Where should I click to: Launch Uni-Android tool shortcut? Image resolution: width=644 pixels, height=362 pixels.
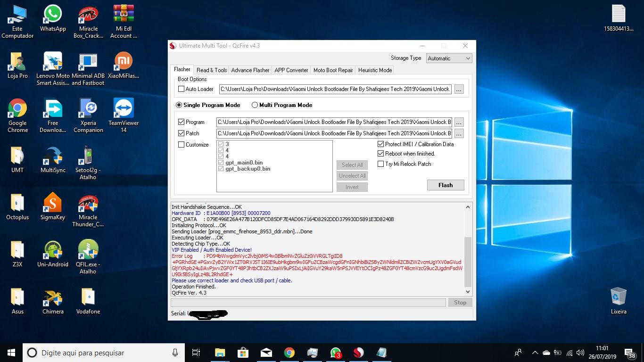pos(53,254)
